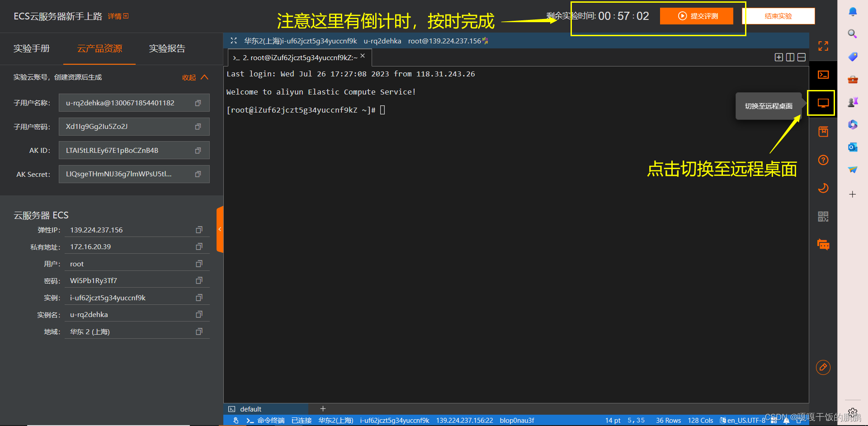Open the archive box icon in sidebar
Screen dimensions: 868x426
(x=823, y=132)
